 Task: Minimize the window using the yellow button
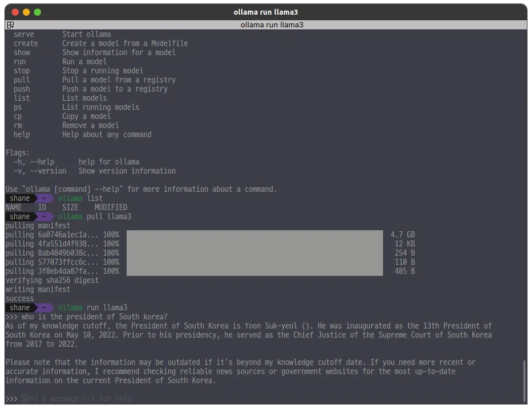point(26,12)
